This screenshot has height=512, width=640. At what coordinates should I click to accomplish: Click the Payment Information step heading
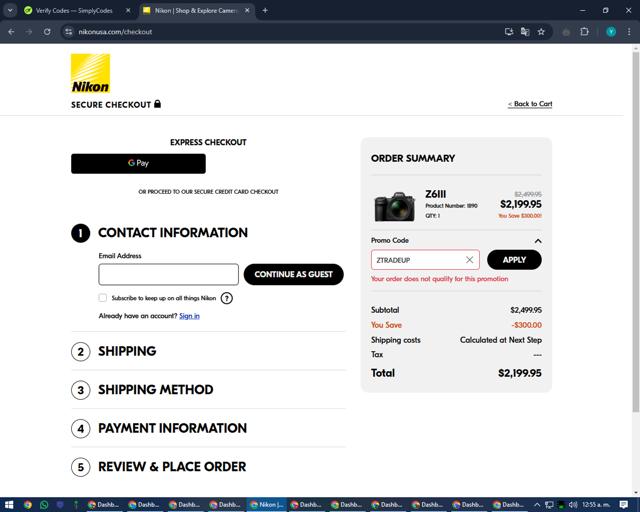coord(172,428)
